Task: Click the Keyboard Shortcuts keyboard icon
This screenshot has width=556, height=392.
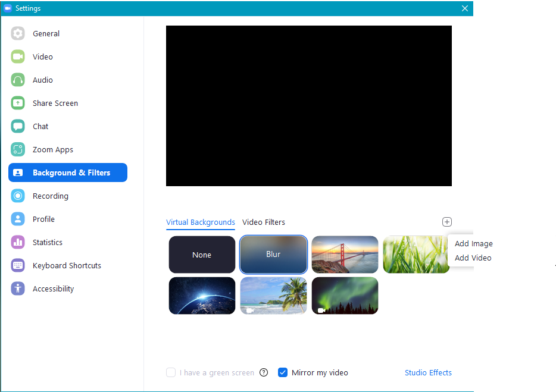Action: tap(18, 265)
